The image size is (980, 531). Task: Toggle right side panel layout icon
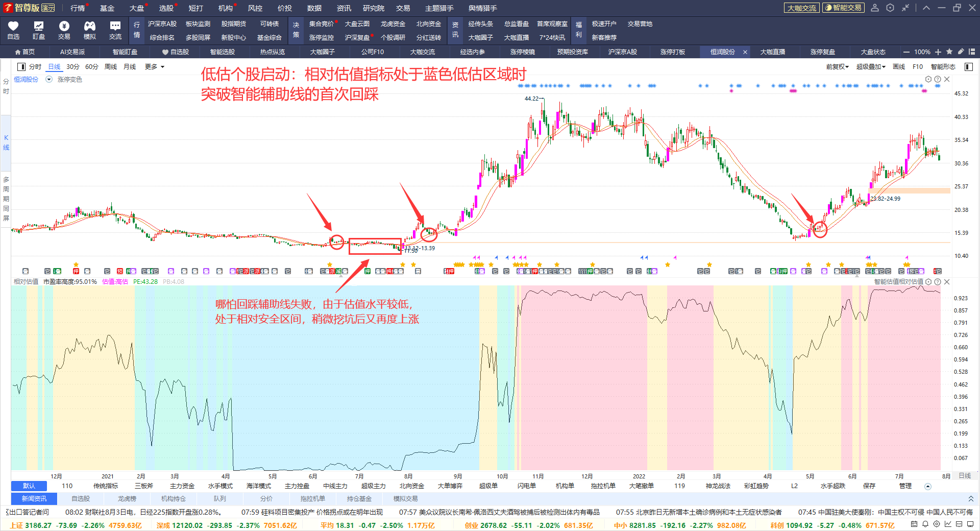pos(968,67)
